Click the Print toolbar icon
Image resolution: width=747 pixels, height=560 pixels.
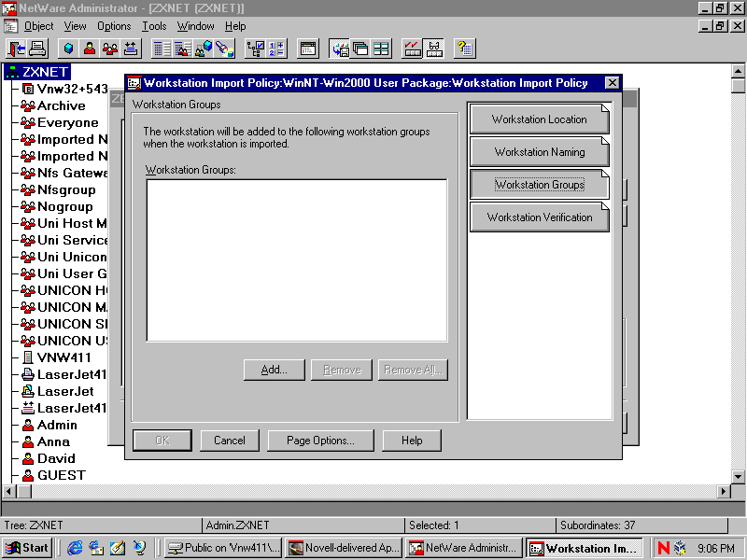pos(37,49)
